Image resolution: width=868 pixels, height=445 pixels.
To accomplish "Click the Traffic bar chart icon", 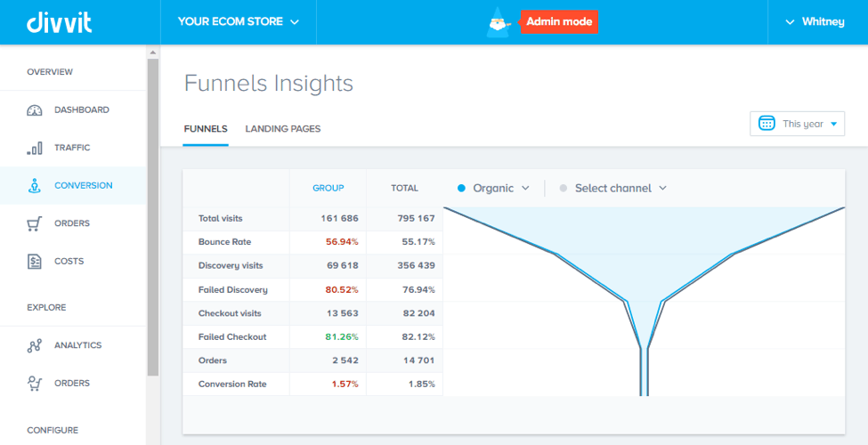I will 35,149.
